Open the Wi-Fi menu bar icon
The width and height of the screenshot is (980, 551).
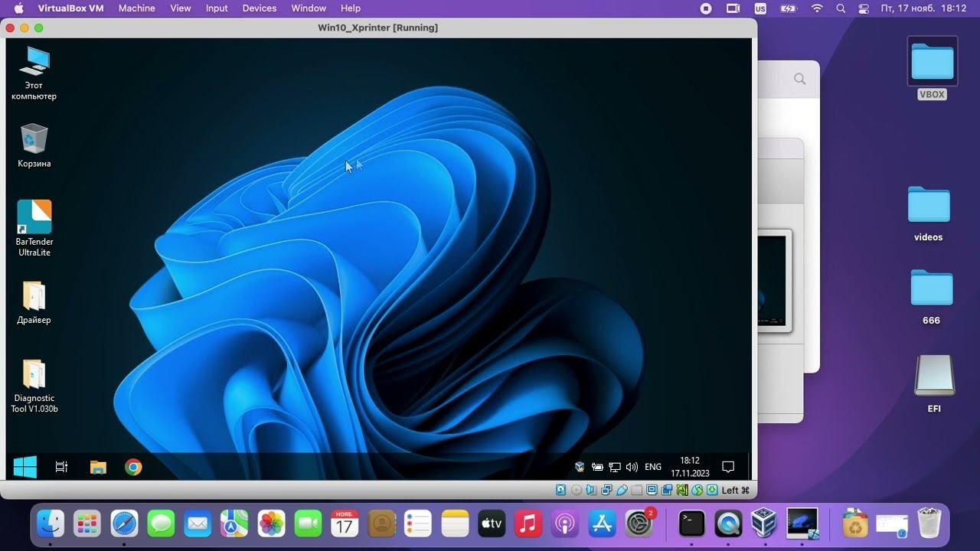(817, 8)
